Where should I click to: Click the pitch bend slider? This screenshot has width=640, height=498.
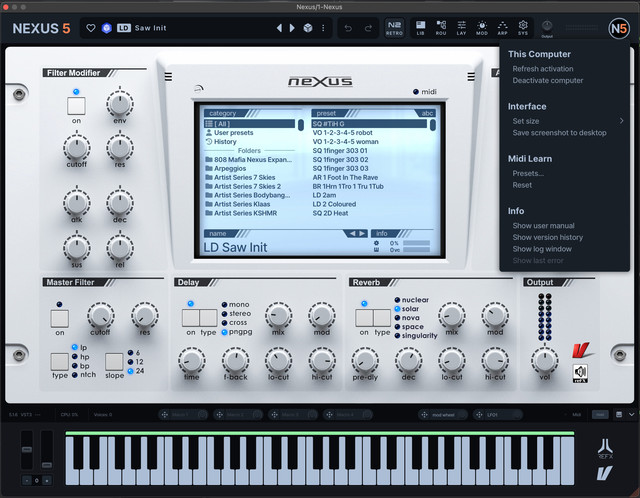click(x=27, y=450)
